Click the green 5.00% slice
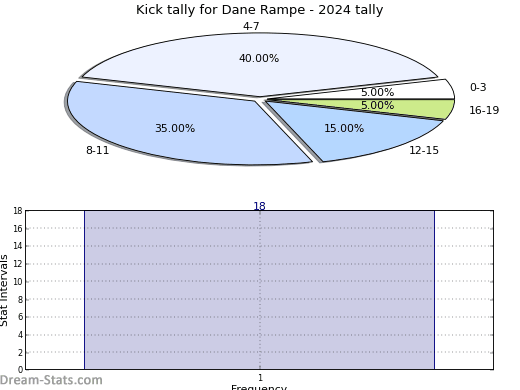 tap(400, 107)
